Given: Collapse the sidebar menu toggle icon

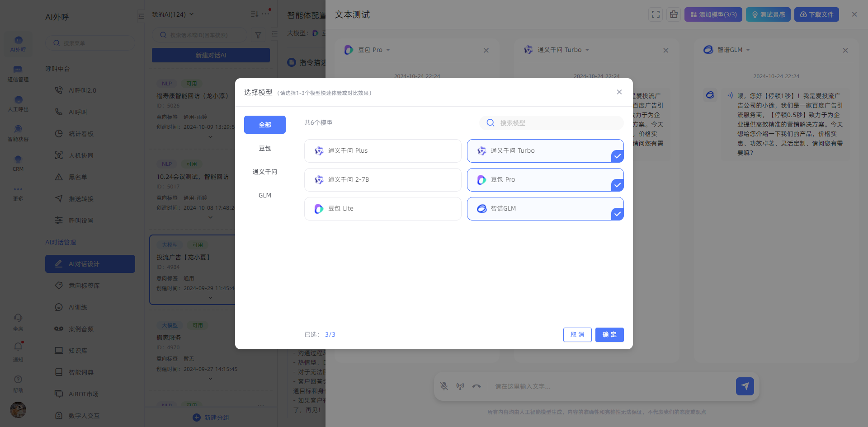Looking at the screenshot, I should coord(141,16).
